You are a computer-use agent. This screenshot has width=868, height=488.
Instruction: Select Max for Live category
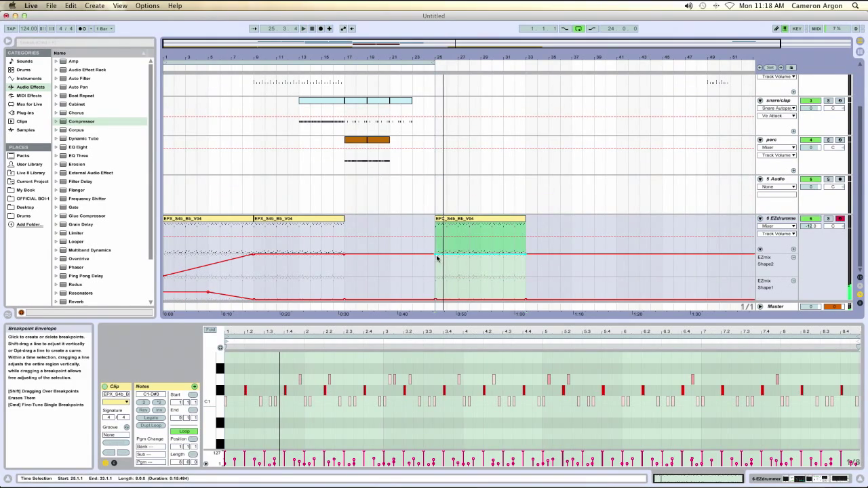29,104
